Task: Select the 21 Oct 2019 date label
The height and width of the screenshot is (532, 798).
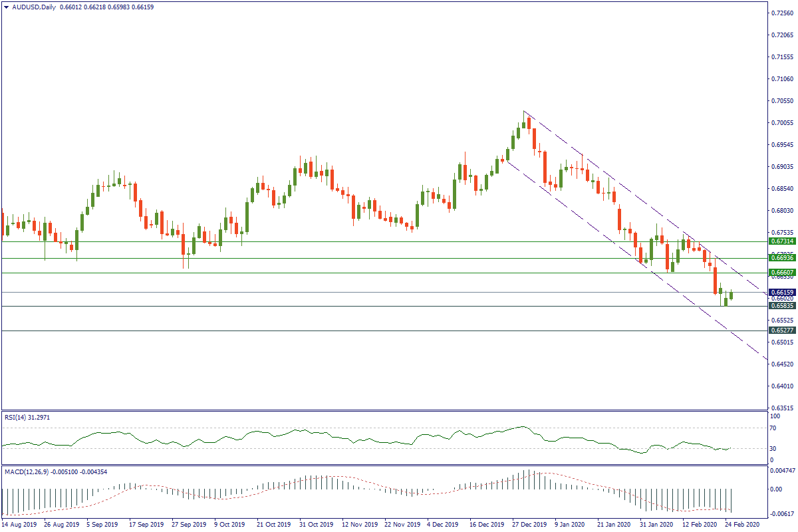Action: (273, 525)
